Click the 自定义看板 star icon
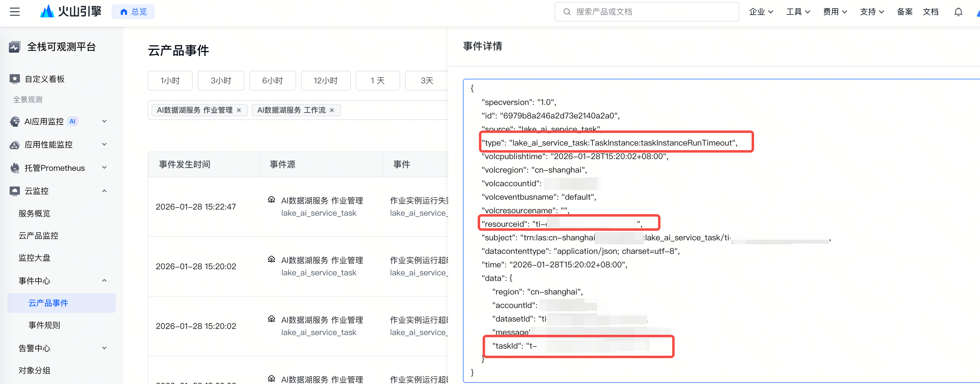The height and width of the screenshot is (384, 980). (x=14, y=79)
